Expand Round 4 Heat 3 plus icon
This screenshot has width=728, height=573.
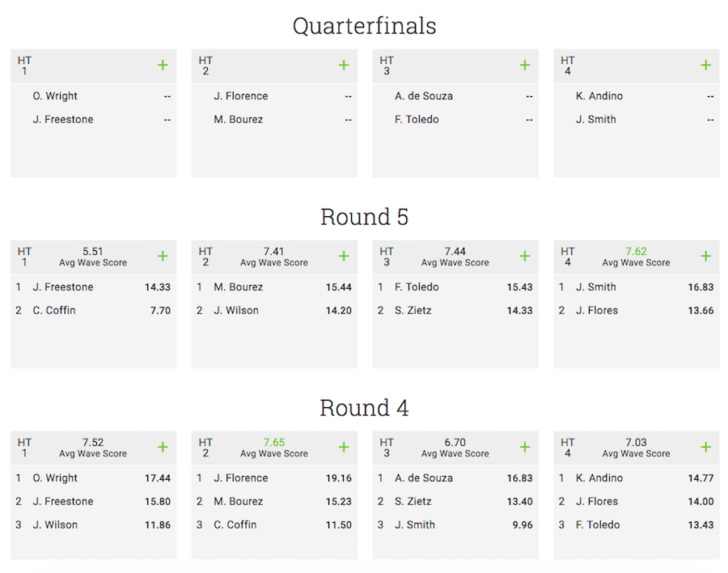[x=525, y=447]
